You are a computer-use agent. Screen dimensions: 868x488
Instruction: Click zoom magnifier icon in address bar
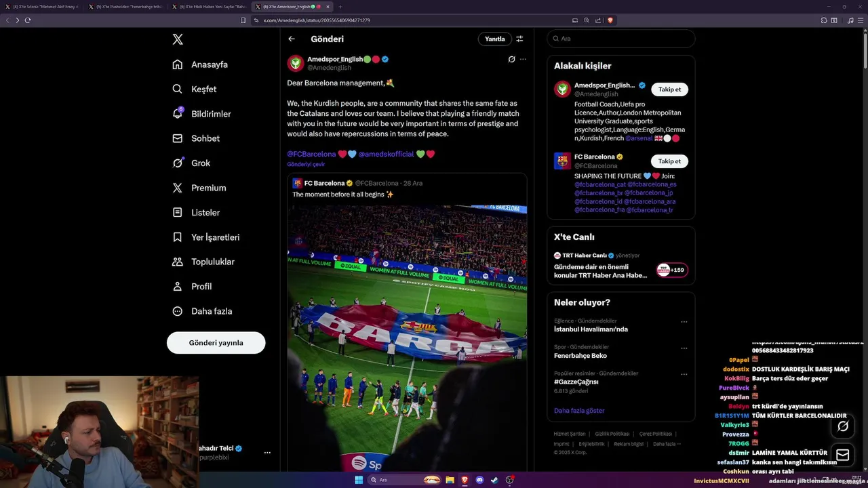tap(587, 20)
